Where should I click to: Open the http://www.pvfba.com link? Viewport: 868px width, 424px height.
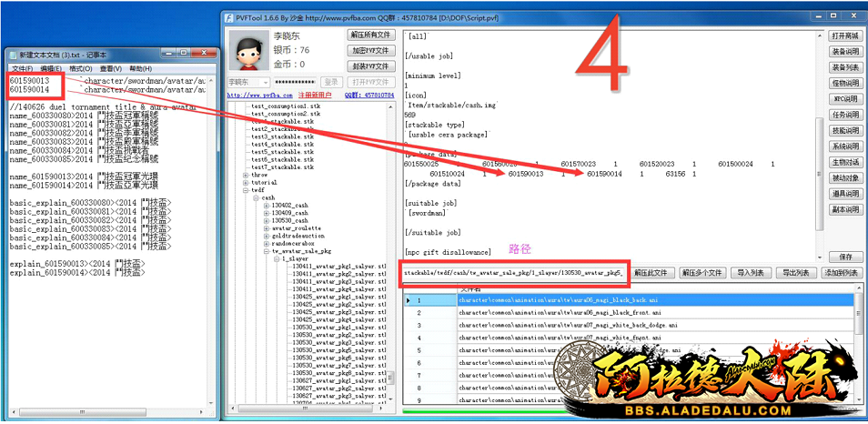pos(259,95)
